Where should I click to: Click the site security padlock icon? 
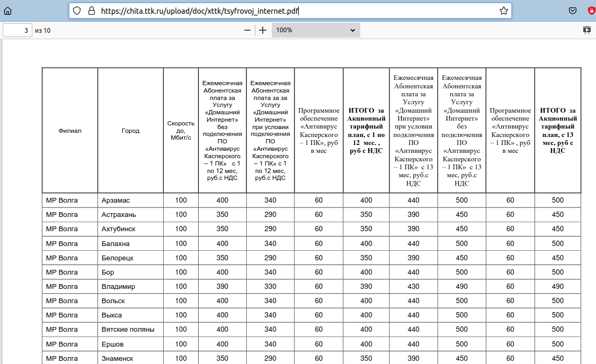pyautogui.click(x=91, y=11)
